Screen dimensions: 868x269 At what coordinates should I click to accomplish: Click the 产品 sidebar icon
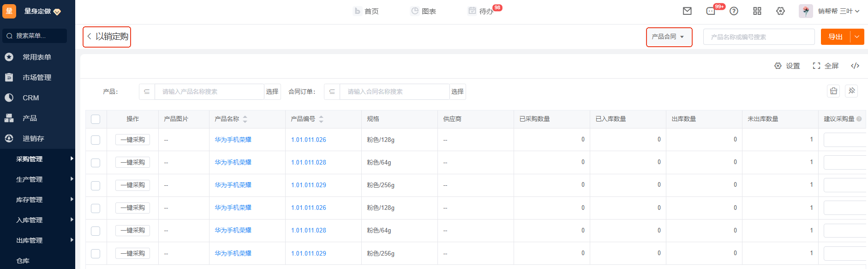click(9, 118)
